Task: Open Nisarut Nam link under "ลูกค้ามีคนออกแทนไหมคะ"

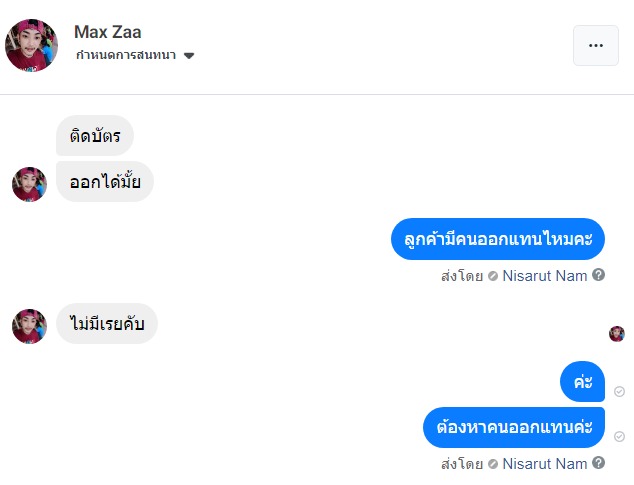Action: pos(545,275)
